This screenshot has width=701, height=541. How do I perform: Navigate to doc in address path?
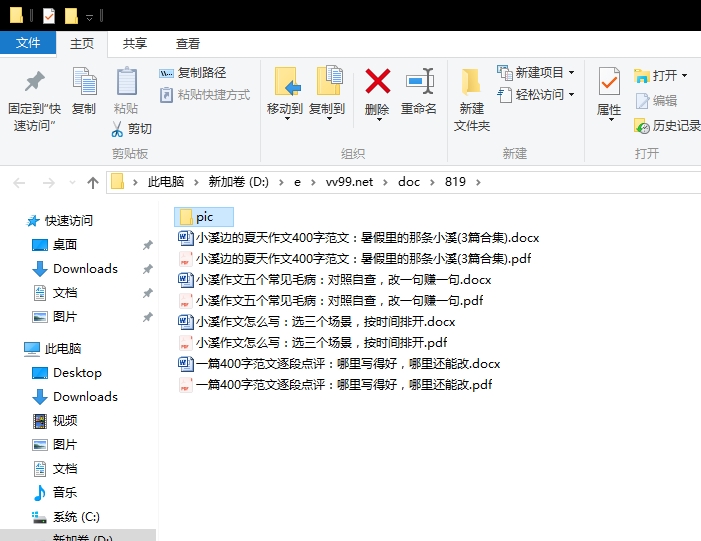[x=409, y=182]
